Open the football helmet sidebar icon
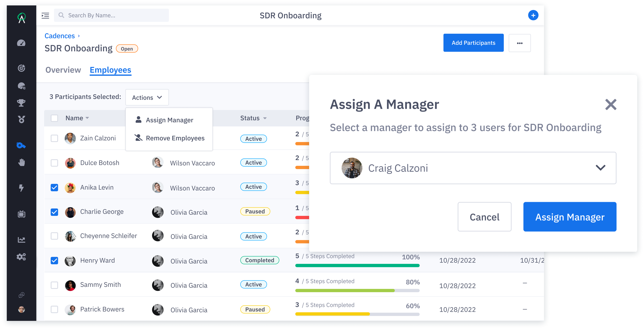Image resolution: width=644 pixels, height=329 pixels. point(21,86)
